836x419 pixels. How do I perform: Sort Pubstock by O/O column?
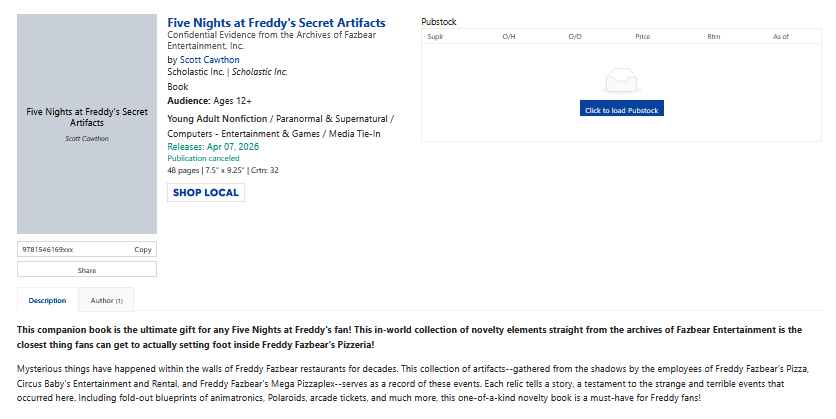(575, 37)
